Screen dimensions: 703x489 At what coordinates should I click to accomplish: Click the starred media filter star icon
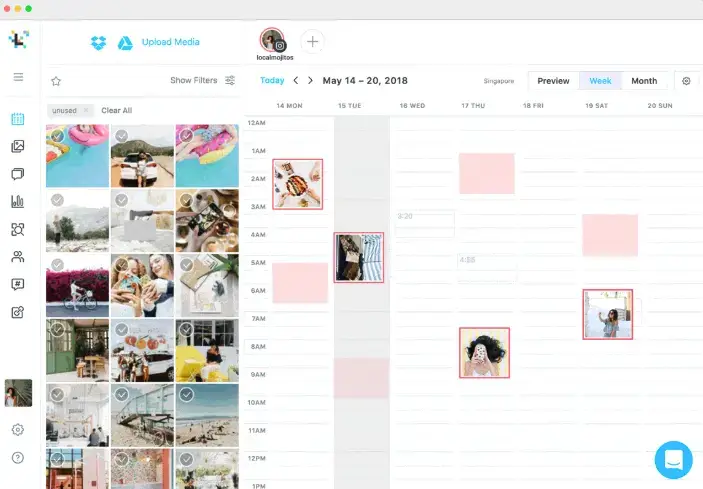click(x=56, y=81)
